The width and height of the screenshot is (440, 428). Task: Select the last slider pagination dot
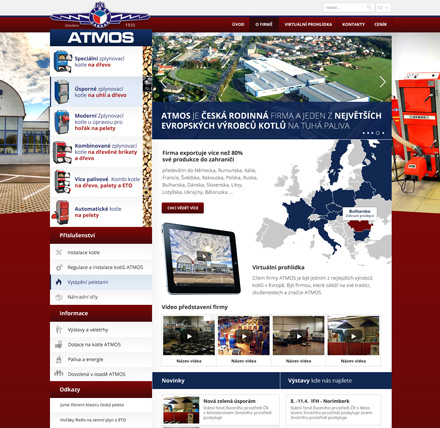pyautogui.click(x=383, y=133)
